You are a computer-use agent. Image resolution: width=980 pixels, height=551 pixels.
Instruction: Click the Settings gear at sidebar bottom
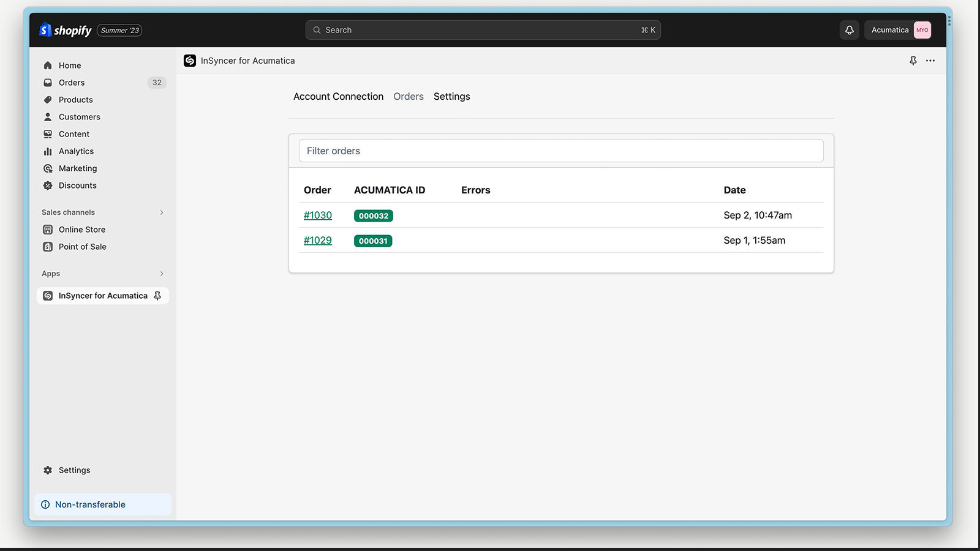click(48, 470)
